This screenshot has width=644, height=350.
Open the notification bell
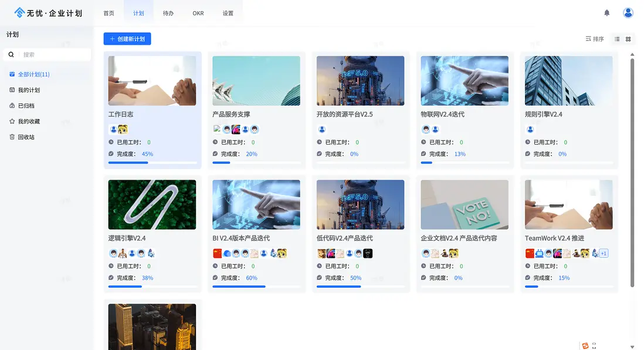pos(608,12)
